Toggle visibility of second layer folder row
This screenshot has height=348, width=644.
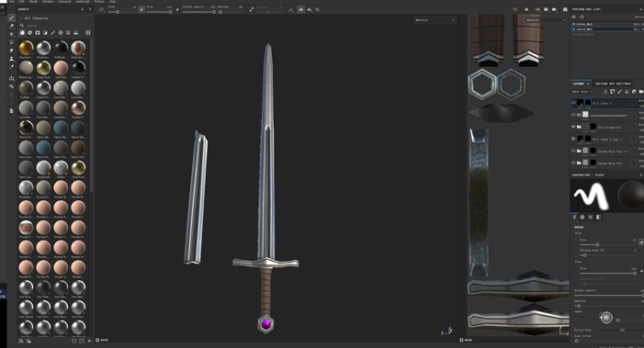[x=573, y=115]
